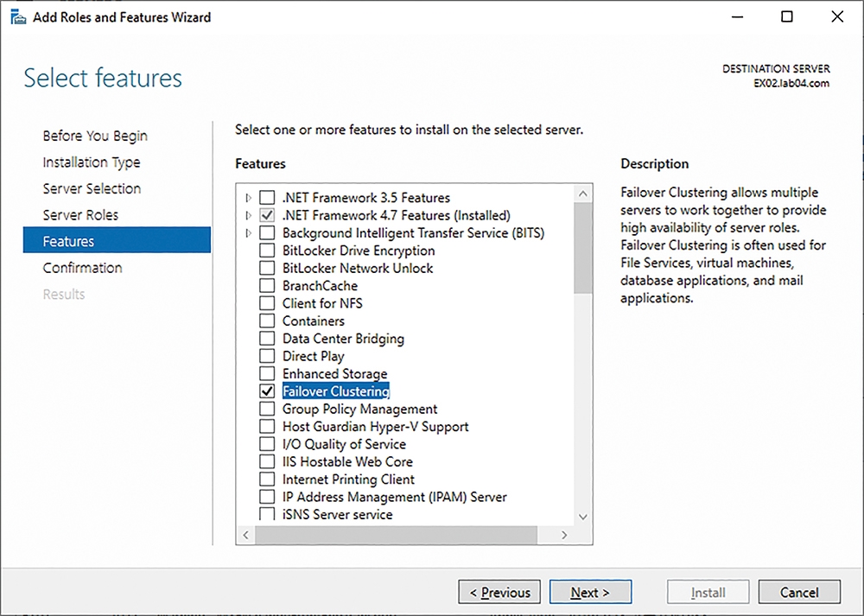Tick Enhanced Storage checkbox
The width and height of the screenshot is (864, 616).
tap(267, 373)
